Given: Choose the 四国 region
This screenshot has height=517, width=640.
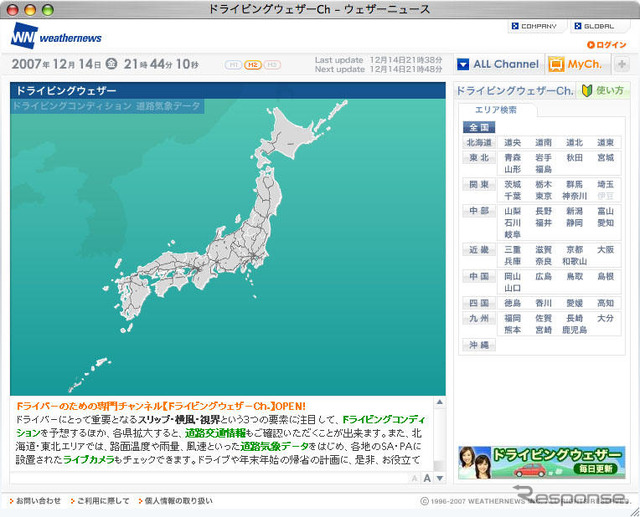Looking at the screenshot, I should click(479, 303).
